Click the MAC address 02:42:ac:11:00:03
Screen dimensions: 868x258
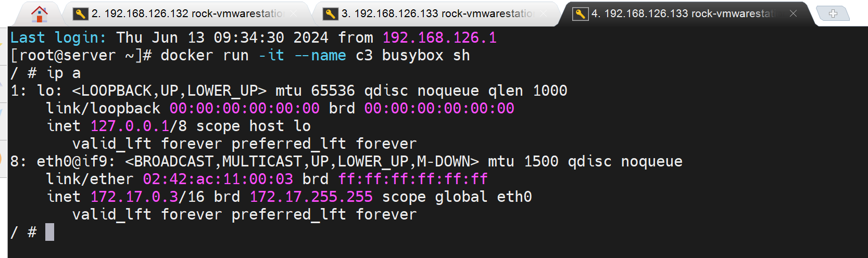(218, 179)
